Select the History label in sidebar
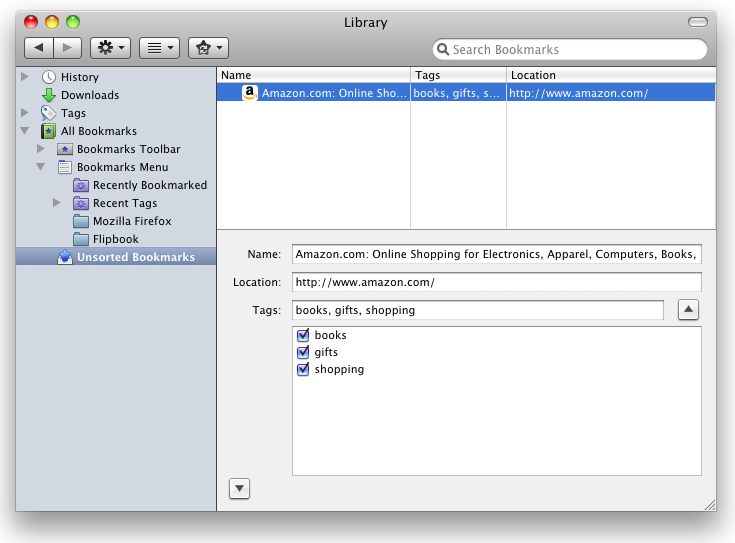Image resolution: width=735 pixels, height=543 pixels. tap(80, 77)
